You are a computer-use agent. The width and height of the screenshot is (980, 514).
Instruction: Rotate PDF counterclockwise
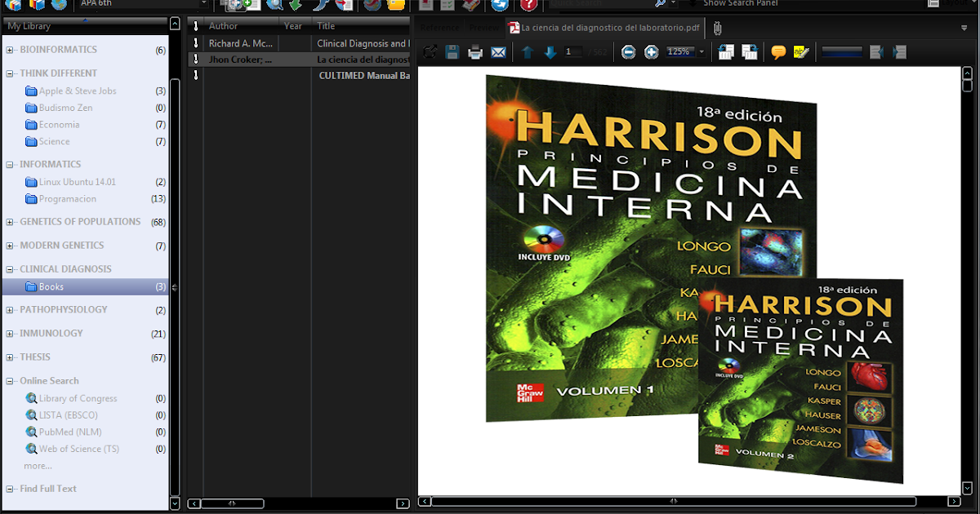tap(726, 52)
